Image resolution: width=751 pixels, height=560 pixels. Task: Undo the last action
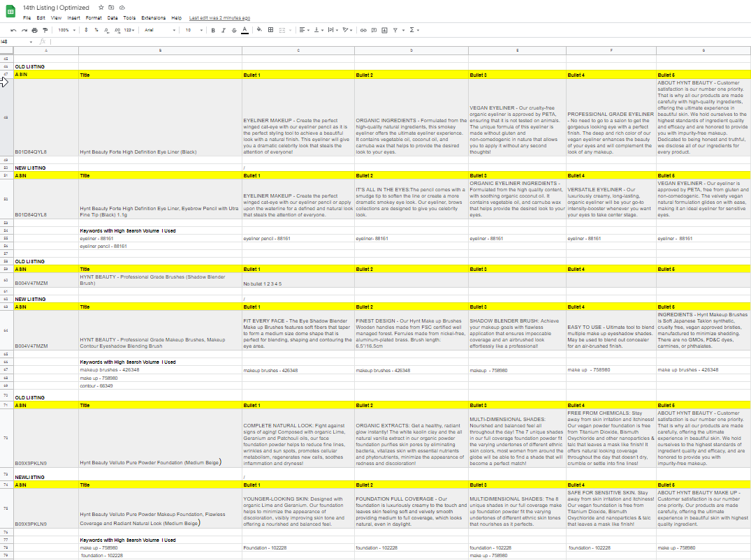pyautogui.click(x=13, y=30)
